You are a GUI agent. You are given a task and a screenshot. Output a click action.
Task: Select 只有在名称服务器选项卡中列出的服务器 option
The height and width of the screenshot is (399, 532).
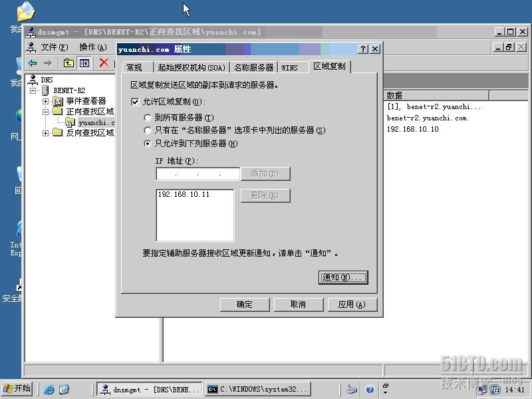tap(147, 130)
